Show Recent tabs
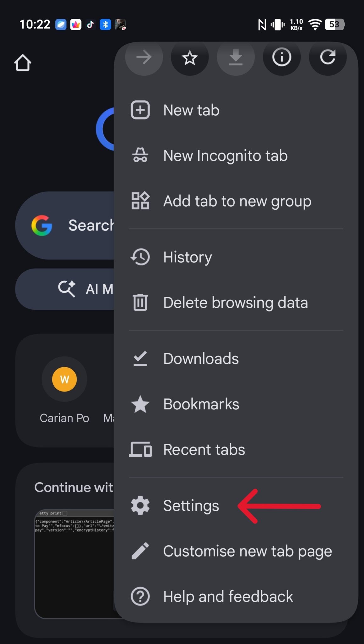 (204, 450)
